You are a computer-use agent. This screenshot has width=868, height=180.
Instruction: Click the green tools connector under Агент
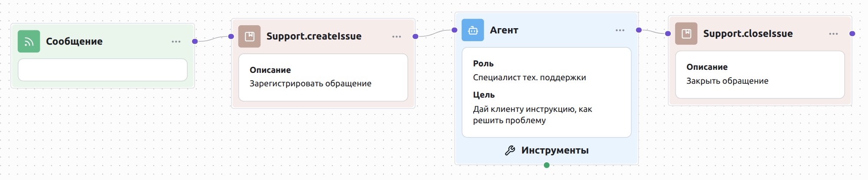(x=547, y=165)
